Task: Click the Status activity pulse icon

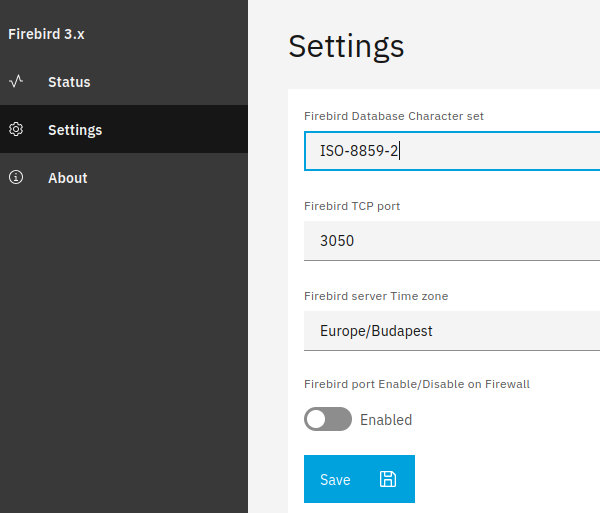Action: click(x=16, y=82)
